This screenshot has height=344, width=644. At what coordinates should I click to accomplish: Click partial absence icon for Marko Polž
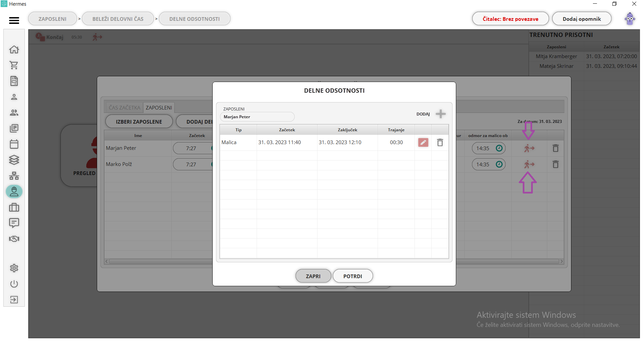(529, 164)
